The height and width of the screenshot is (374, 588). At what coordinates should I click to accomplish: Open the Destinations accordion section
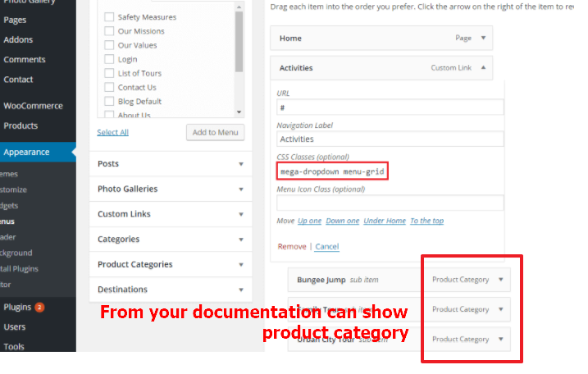[x=171, y=290]
